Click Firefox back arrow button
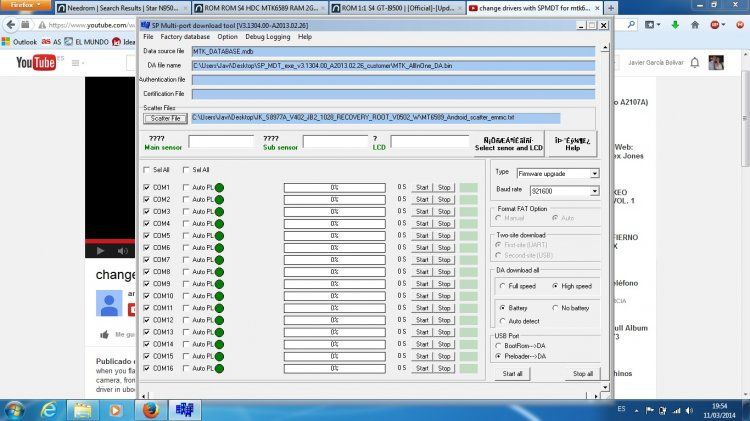The image size is (750, 421). point(11,24)
